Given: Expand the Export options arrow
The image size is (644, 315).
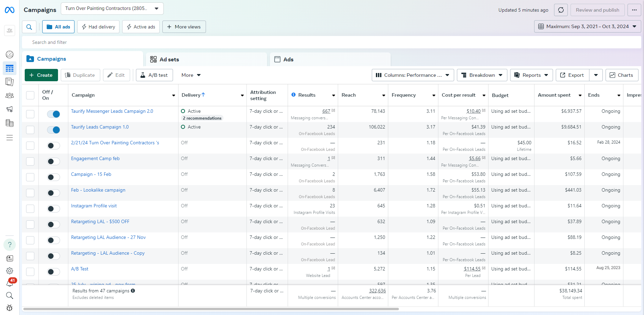Looking at the screenshot, I should coord(596,75).
